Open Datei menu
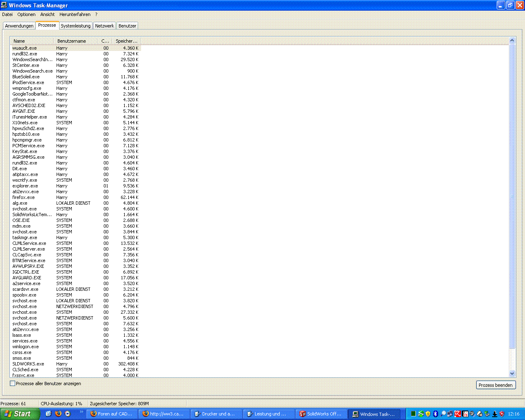The image size is (525, 420). pos(7,14)
